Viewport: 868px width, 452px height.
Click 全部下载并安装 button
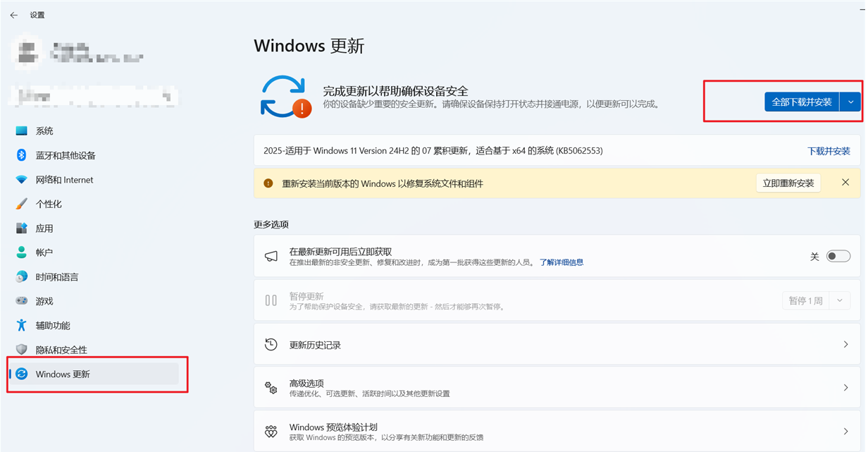tap(802, 102)
